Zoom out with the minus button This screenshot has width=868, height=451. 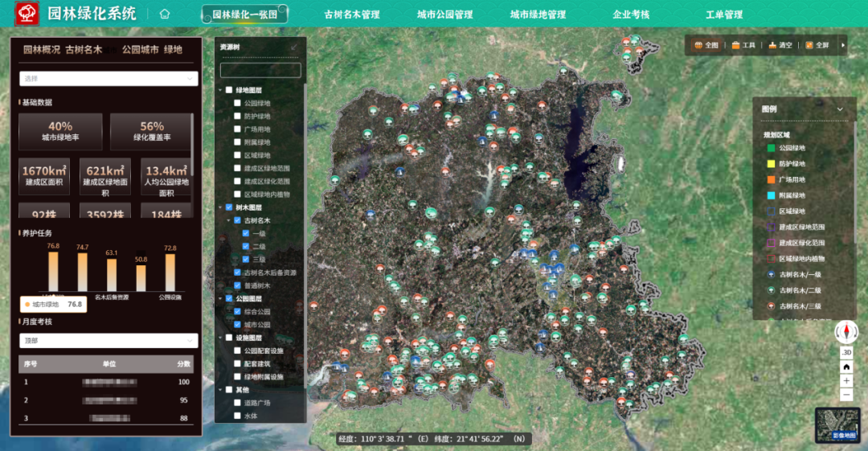846,395
